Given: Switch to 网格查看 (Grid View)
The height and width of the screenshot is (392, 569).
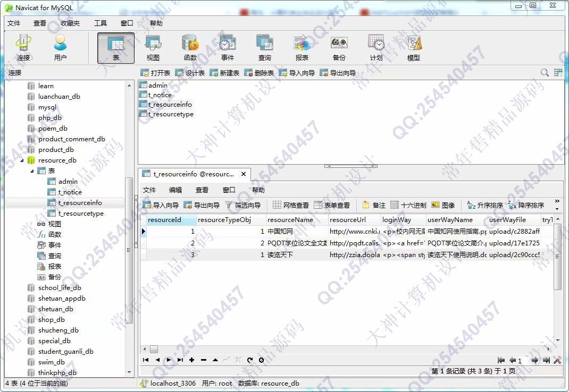Looking at the screenshot, I should pos(291,205).
